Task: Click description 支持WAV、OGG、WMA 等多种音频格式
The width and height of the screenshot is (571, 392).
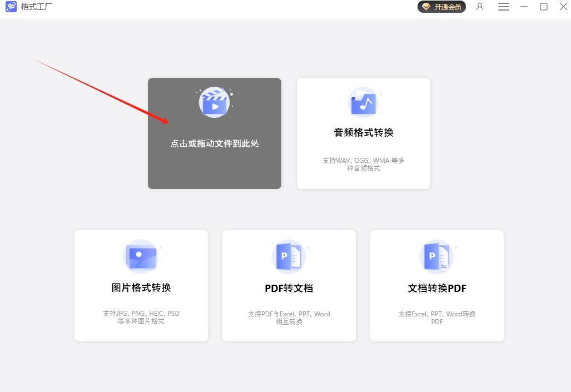Action: [364, 164]
